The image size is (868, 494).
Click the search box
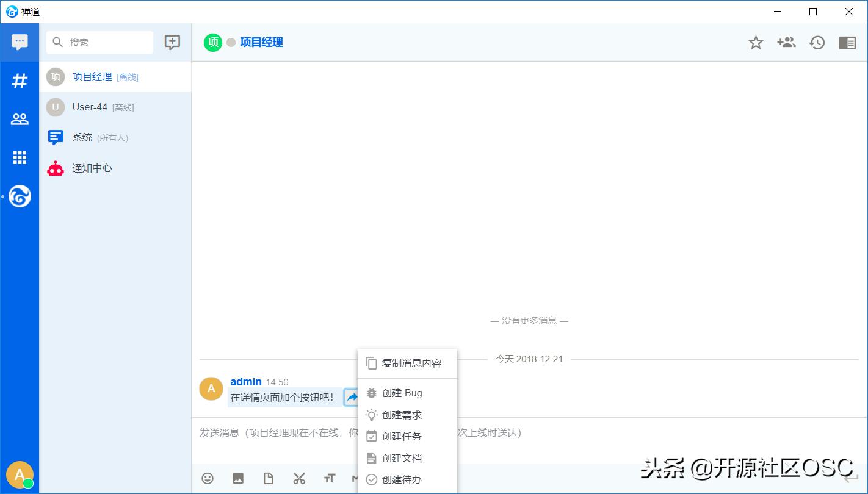click(x=100, y=42)
